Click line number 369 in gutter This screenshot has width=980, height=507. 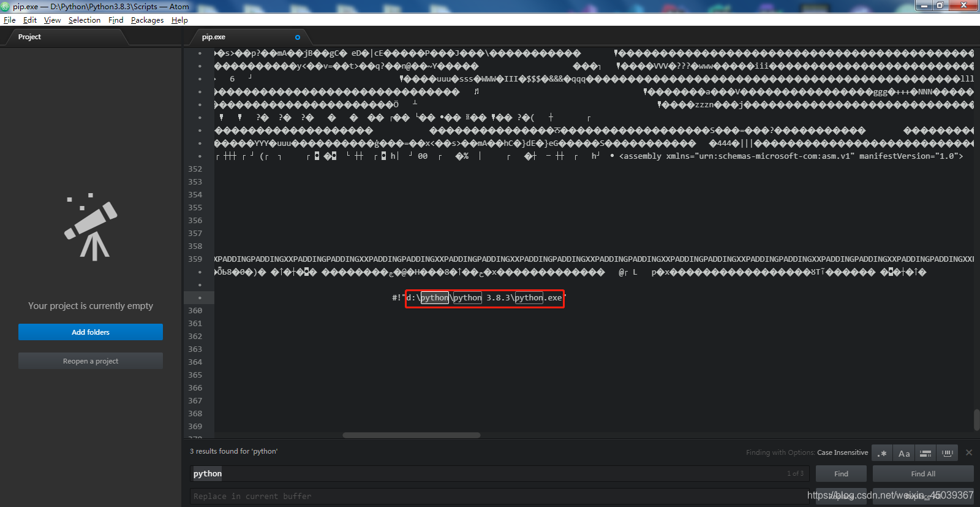coord(195,427)
